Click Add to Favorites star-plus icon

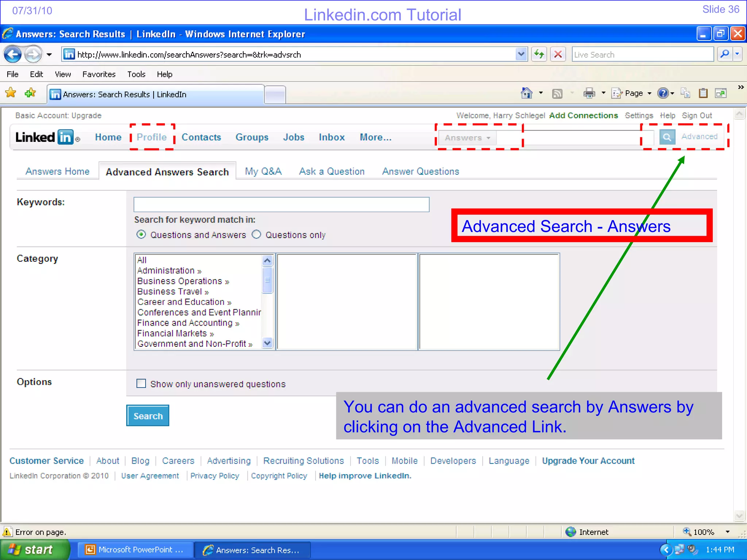30,93
